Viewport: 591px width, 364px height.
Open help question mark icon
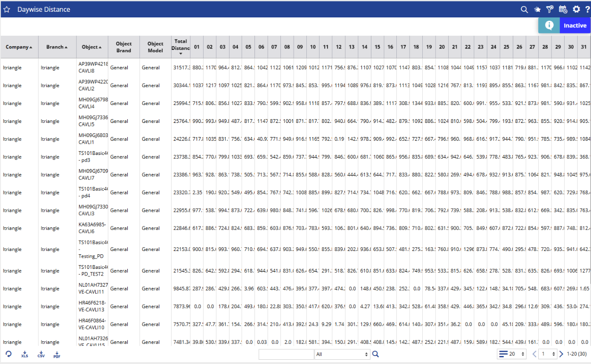pos(587,9)
